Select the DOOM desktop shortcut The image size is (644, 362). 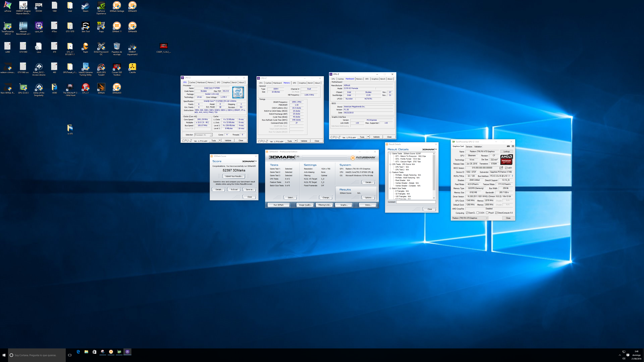click(x=39, y=7)
